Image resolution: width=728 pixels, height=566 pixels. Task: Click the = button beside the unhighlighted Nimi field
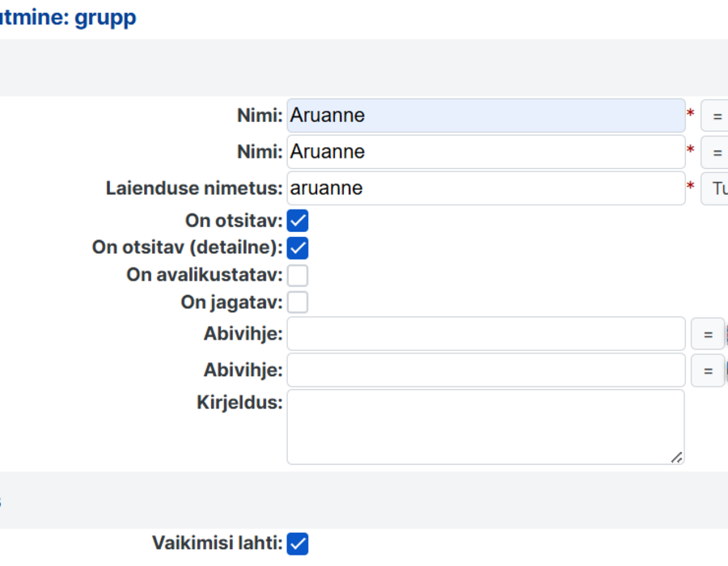coord(715,152)
